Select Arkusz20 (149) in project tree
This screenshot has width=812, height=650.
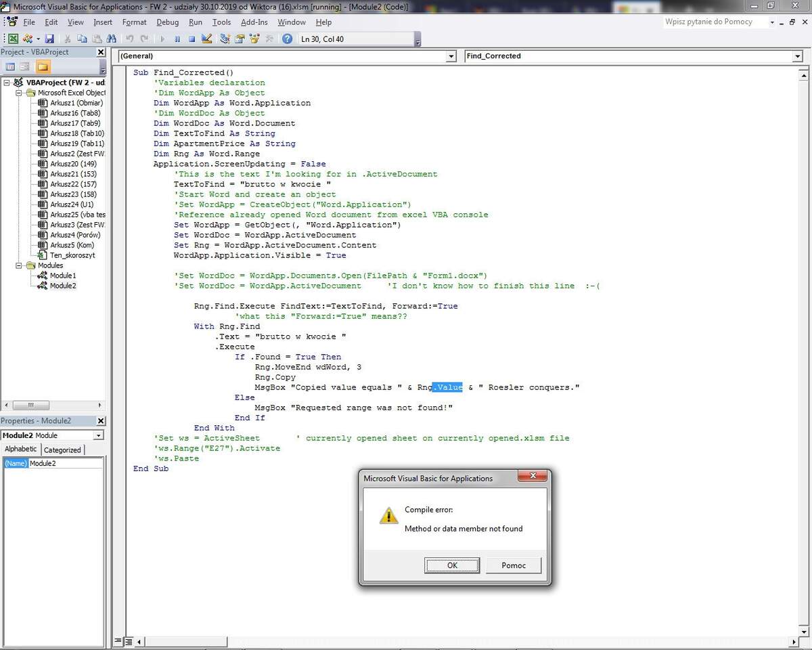(73, 164)
